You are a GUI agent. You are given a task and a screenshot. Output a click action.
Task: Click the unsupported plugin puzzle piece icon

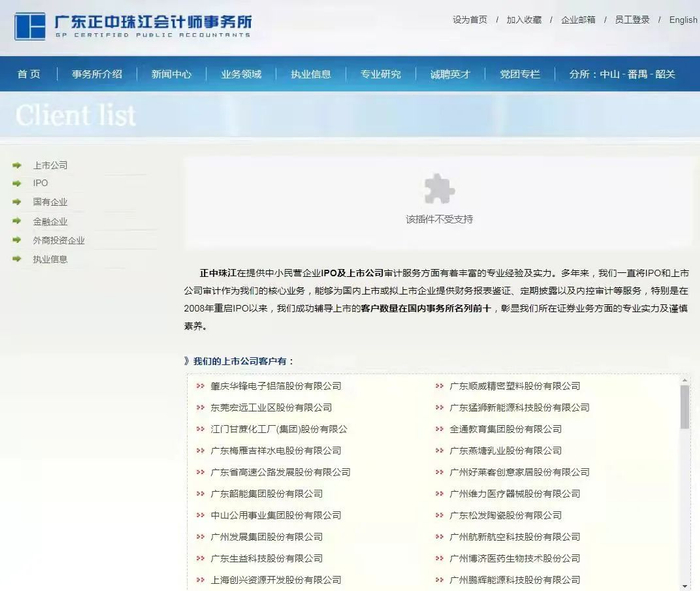tap(439, 188)
